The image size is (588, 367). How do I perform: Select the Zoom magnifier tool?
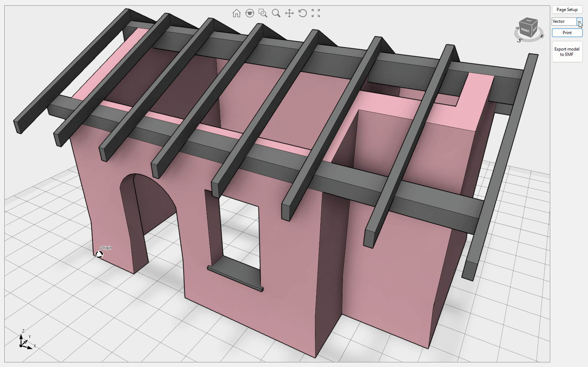pos(276,14)
